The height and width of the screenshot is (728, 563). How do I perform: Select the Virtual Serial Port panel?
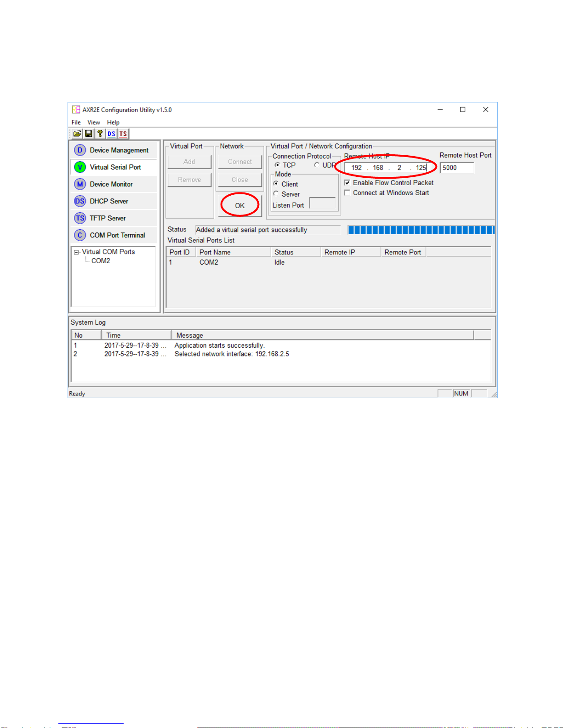(x=114, y=167)
